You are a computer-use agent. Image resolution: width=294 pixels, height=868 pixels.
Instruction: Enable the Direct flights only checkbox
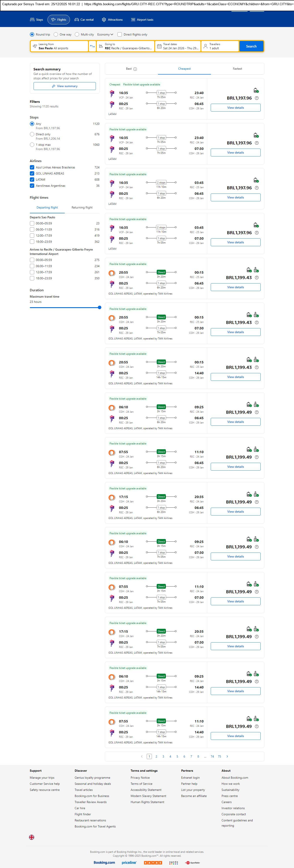[120, 34]
